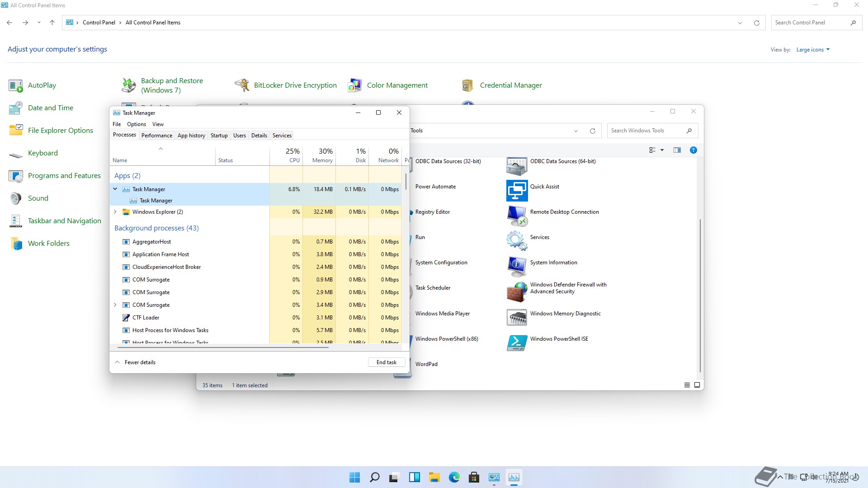This screenshot has width=868, height=488.
Task: Click Control Panel breadcrumb link
Action: pos(99,23)
